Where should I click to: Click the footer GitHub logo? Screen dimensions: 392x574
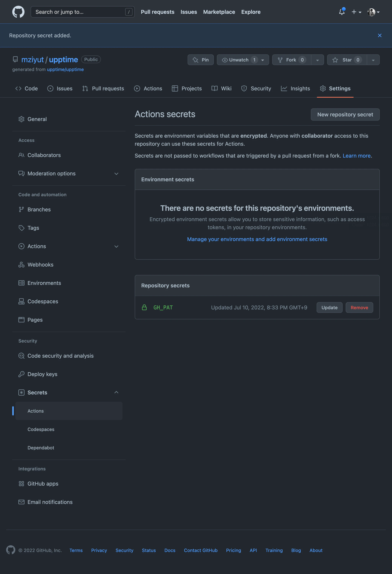click(x=11, y=550)
